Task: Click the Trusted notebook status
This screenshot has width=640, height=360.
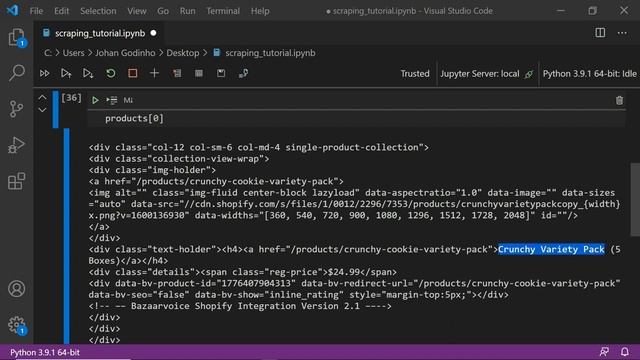Action: pyautogui.click(x=415, y=74)
